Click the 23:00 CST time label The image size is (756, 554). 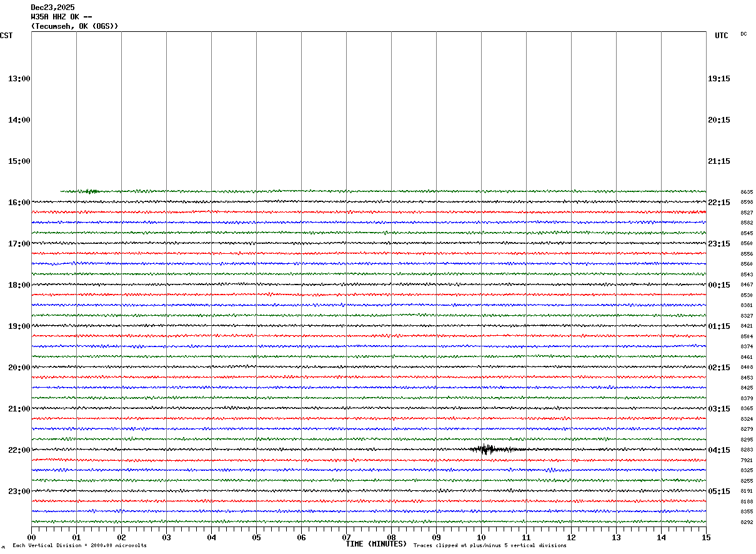click(x=19, y=491)
